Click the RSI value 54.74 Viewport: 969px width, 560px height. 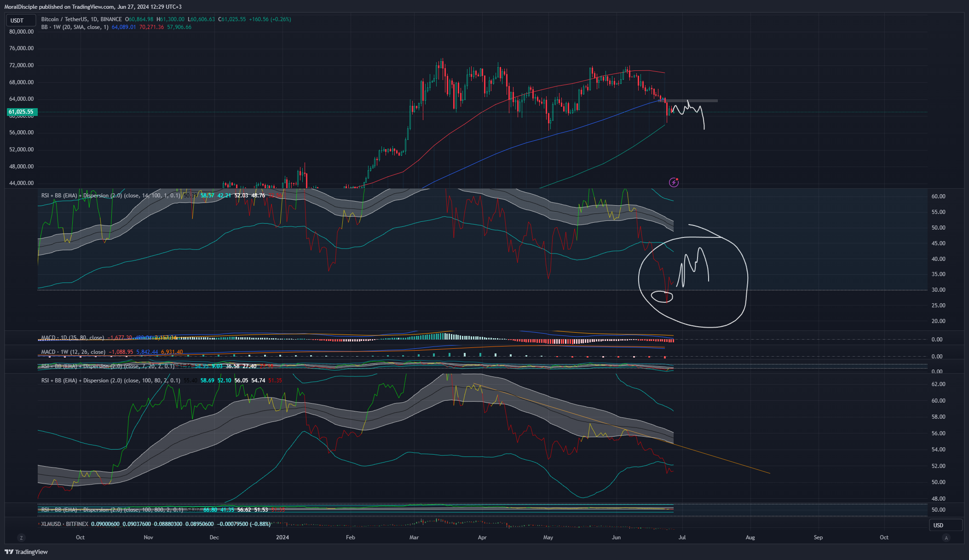tap(258, 381)
